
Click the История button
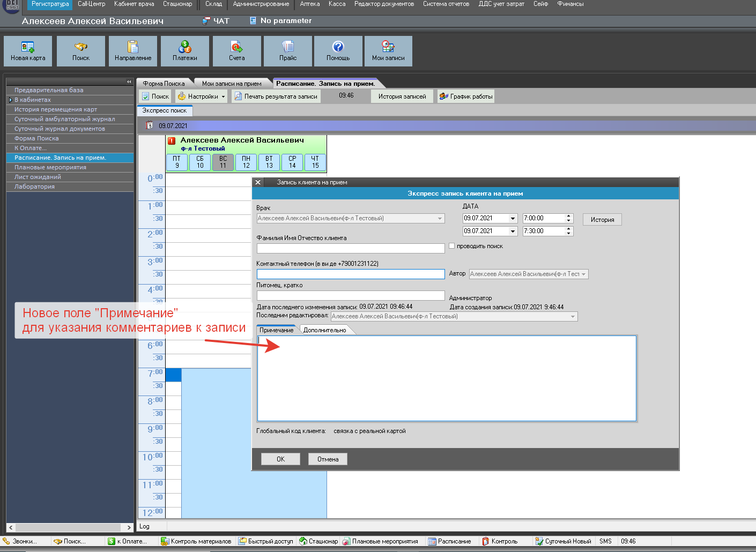[x=602, y=220]
